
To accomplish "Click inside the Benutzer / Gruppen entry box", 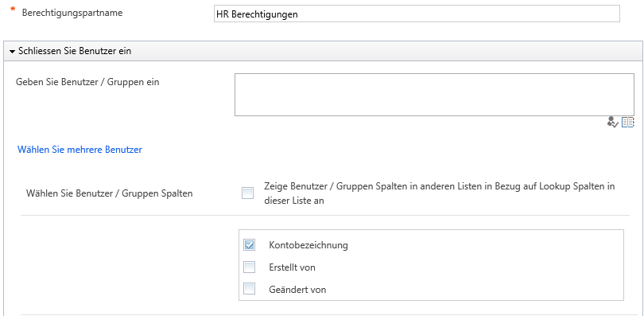I will (434, 95).
